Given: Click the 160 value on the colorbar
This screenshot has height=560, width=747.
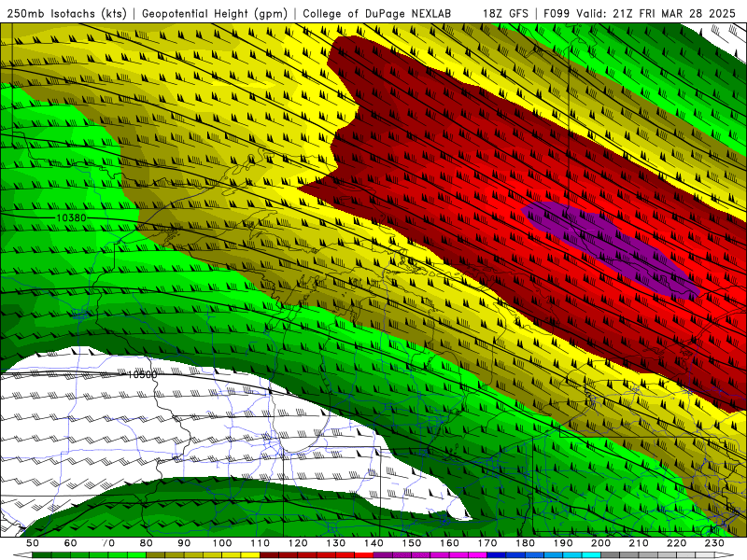Looking at the screenshot, I should coord(449,543).
